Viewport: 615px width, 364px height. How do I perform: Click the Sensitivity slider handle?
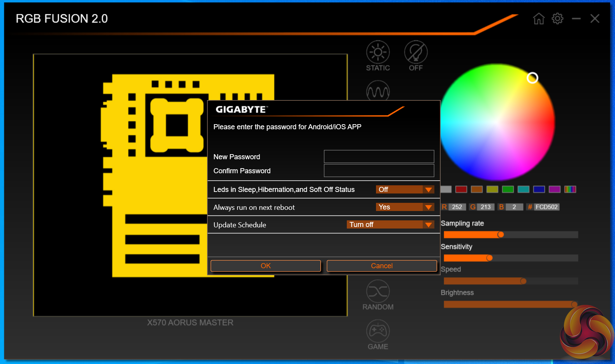point(489,258)
